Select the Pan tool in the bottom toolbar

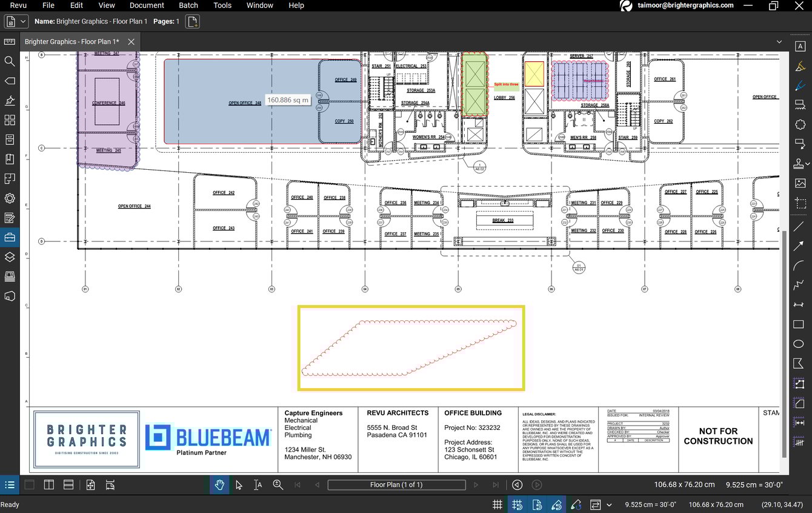pyautogui.click(x=219, y=485)
